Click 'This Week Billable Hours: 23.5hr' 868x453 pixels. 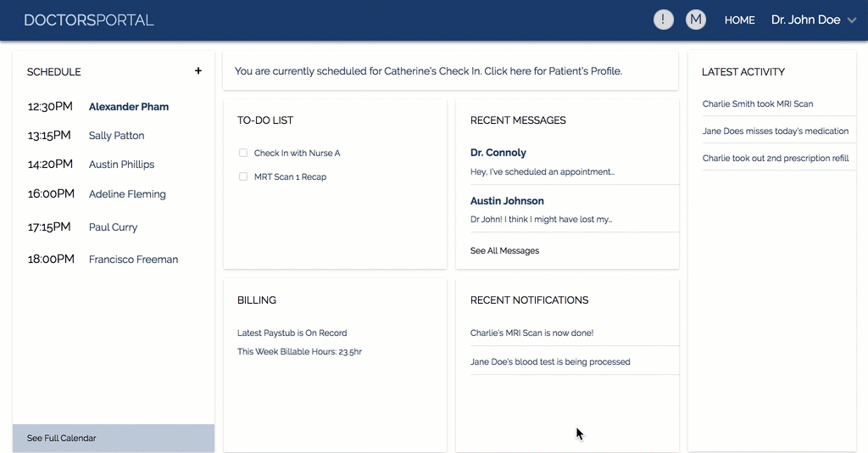pos(299,352)
